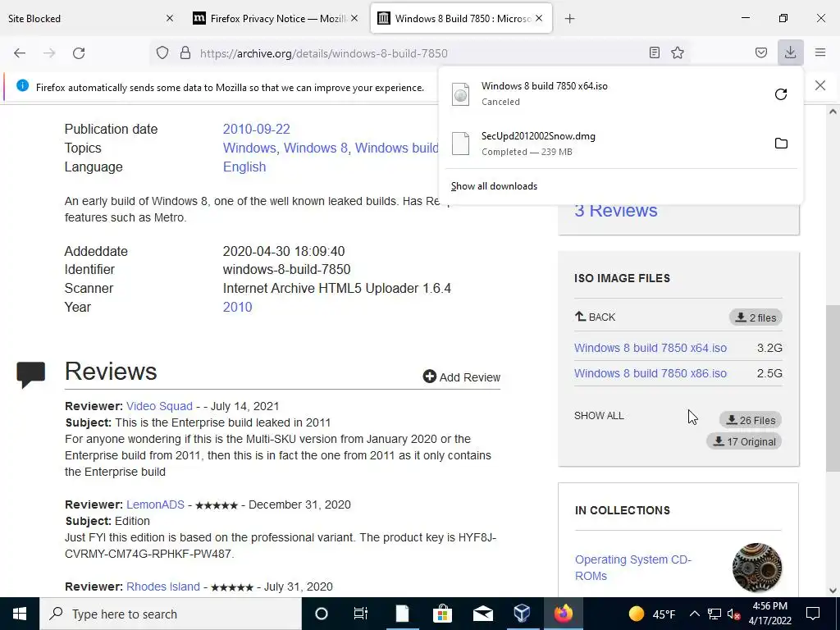Screen dimensions: 840x630
Task: Dismiss the Firefox data notification bar
Action: tap(820, 85)
